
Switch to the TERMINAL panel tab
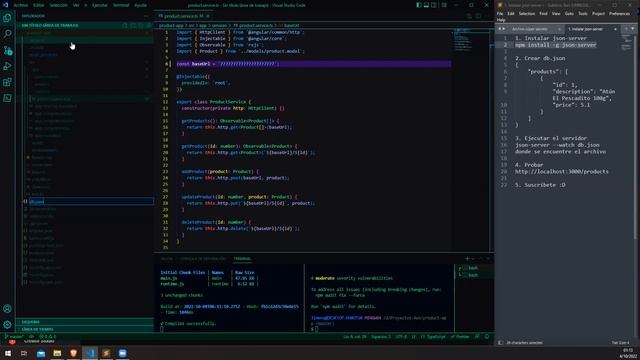(x=242, y=259)
